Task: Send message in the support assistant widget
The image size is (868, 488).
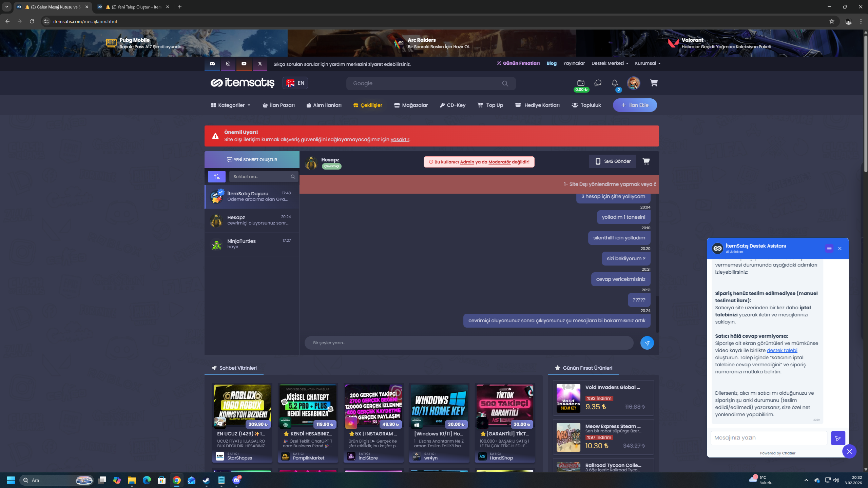Action: [838, 438]
